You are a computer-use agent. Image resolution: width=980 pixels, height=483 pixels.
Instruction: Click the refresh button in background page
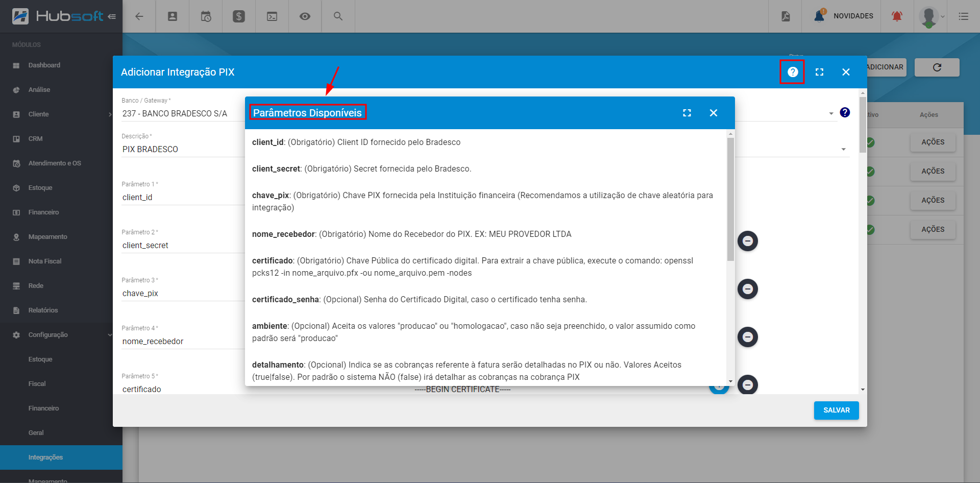[937, 67]
